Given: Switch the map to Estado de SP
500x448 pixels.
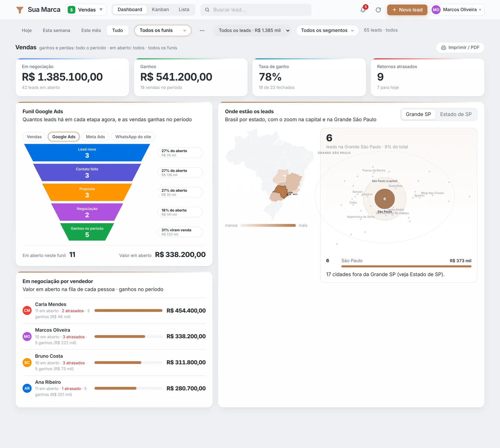Looking at the screenshot, I should click(456, 114).
